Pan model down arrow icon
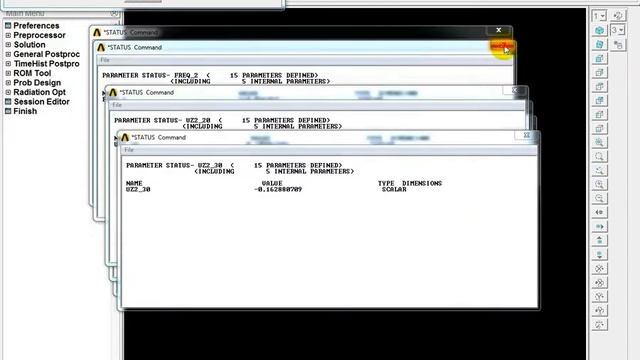Screen dimensions: 640x360 tap(599, 255)
